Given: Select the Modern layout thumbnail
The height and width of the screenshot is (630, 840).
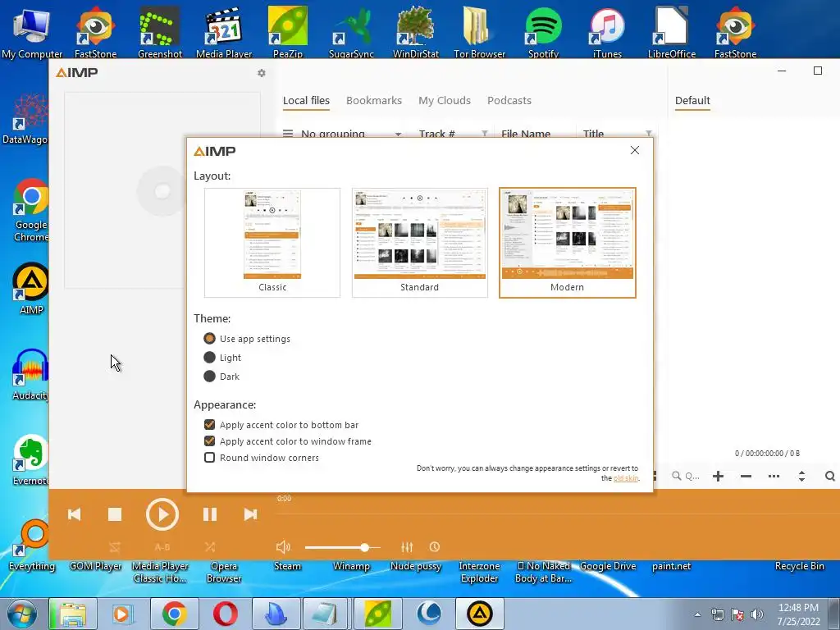Looking at the screenshot, I should (568, 242).
